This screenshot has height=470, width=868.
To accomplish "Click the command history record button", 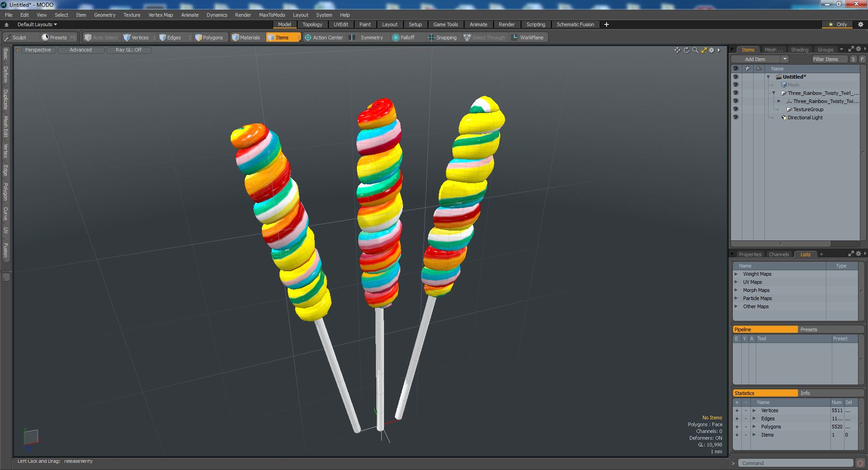I will click(x=860, y=463).
